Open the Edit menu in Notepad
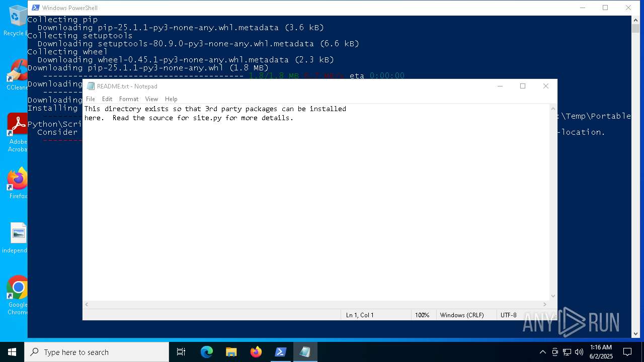Image resolution: width=644 pixels, height=362 pixels. (x=107, y=99)
